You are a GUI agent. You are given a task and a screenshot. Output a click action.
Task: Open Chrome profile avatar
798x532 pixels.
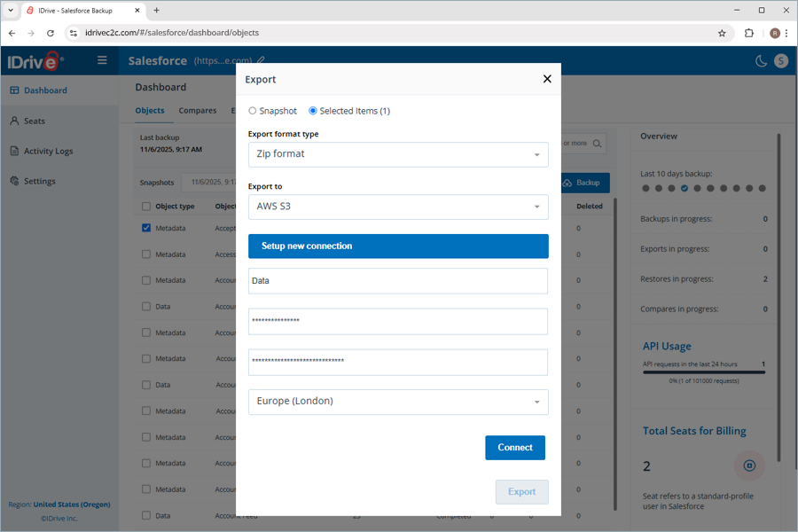pyautogui.click(x=775, y=33)
